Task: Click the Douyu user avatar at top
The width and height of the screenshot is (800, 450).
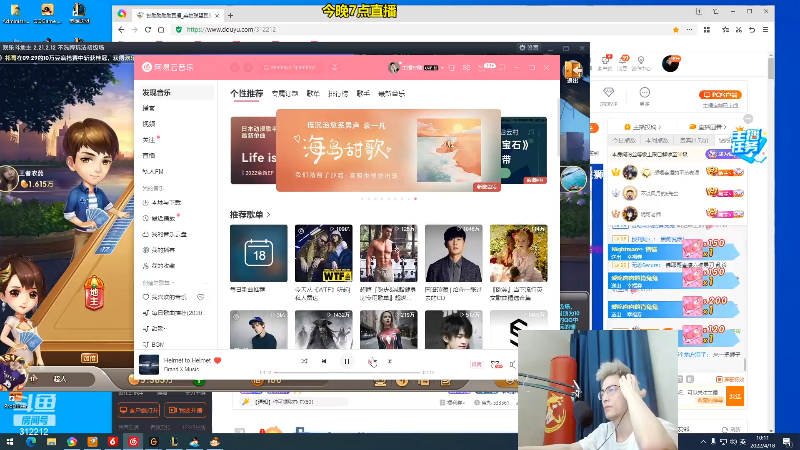Action: (670, 64)
